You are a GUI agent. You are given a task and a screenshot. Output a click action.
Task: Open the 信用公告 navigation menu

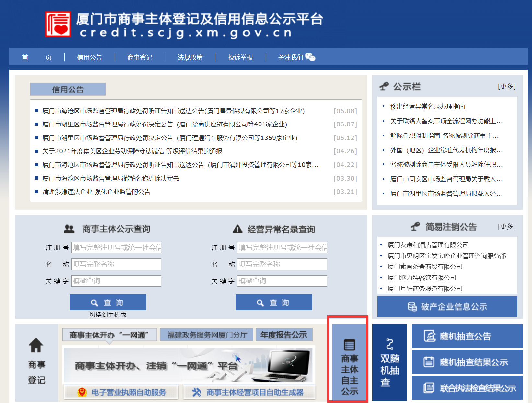(90, 57)
